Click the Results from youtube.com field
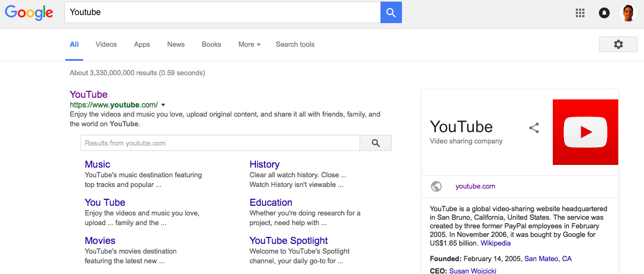644x274 pixels. pyautogui.click(x=220, y=143)
